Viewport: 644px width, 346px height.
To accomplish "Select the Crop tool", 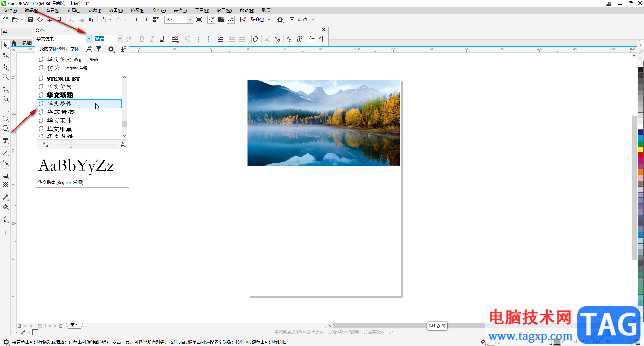I will click(5, 67).
